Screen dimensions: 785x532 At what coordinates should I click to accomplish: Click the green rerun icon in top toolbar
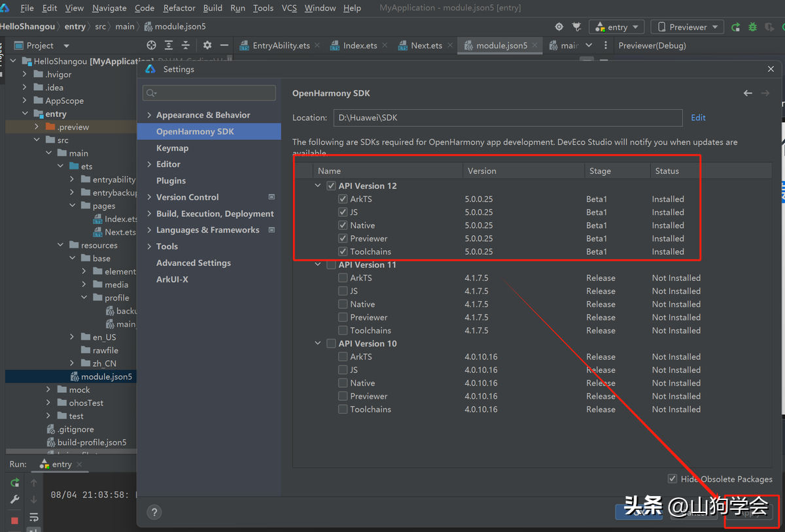(x=736, y=27)
